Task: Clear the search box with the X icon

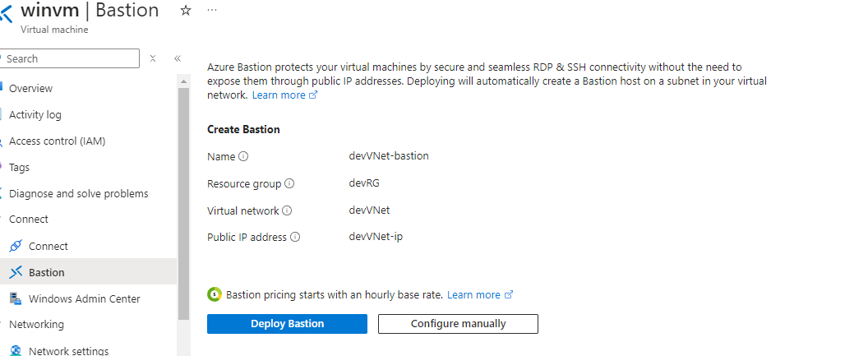Action: click(154, 58)
